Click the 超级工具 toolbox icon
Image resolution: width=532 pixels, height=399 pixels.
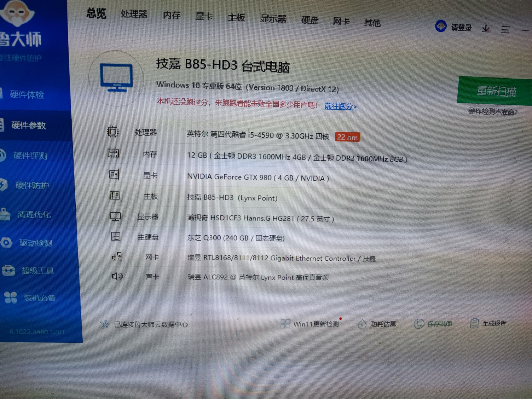8,270
